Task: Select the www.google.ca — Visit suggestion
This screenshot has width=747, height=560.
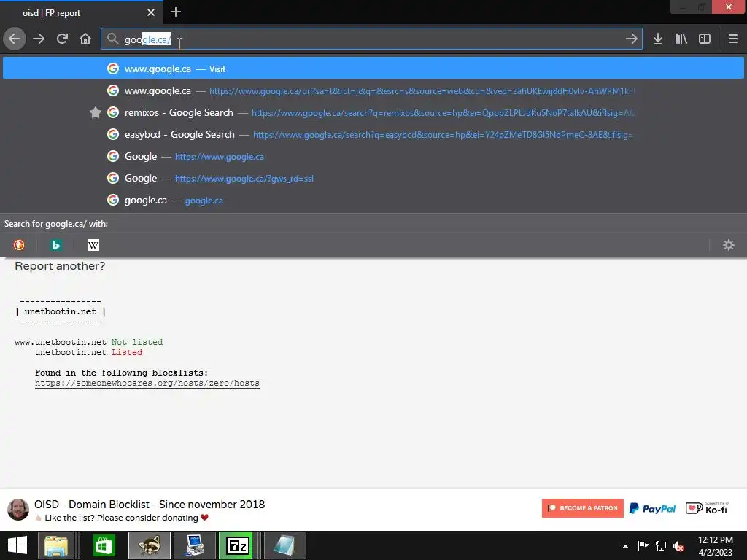Action: coord(373,69)
